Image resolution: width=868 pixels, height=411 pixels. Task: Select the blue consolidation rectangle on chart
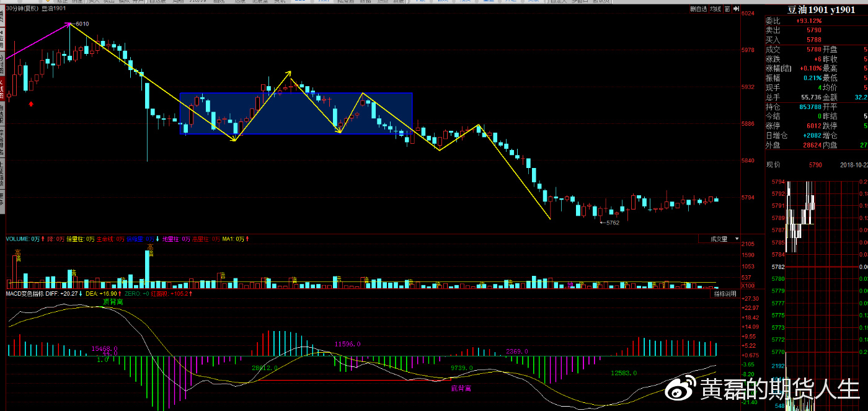pyautogui.click(x=296, y=113)
